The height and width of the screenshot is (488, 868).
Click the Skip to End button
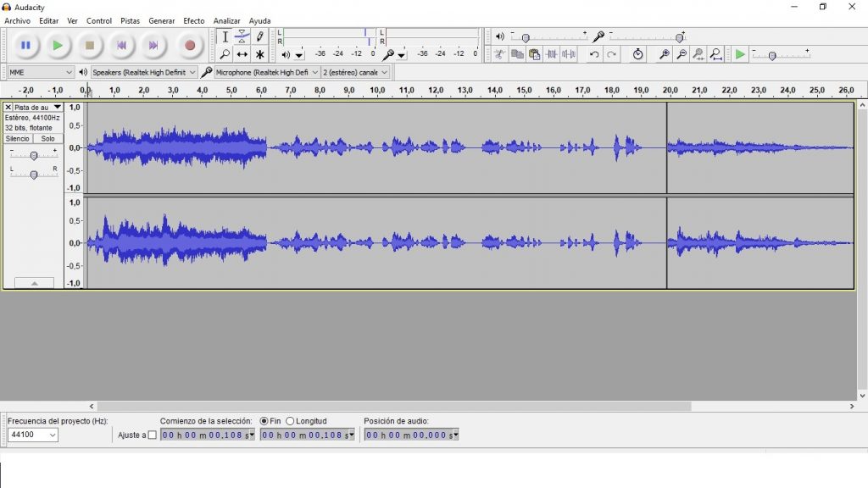coord(153,45)
